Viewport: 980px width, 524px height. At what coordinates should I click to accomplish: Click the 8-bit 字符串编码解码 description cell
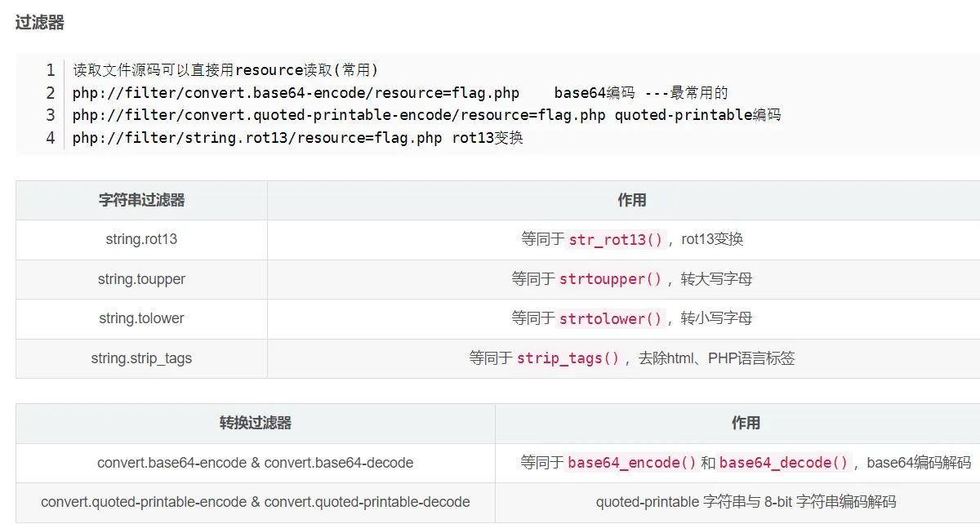746,502
